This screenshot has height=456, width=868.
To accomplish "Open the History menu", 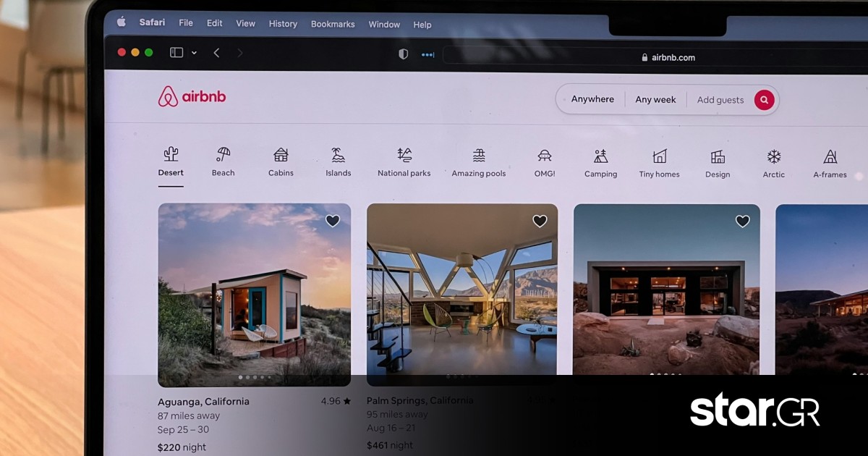I will 283,24.
